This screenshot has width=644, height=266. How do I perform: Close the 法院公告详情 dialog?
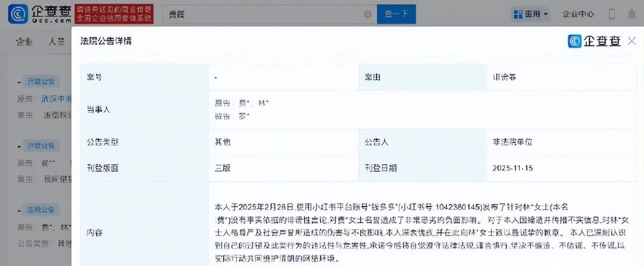click(x=632, y=41)
